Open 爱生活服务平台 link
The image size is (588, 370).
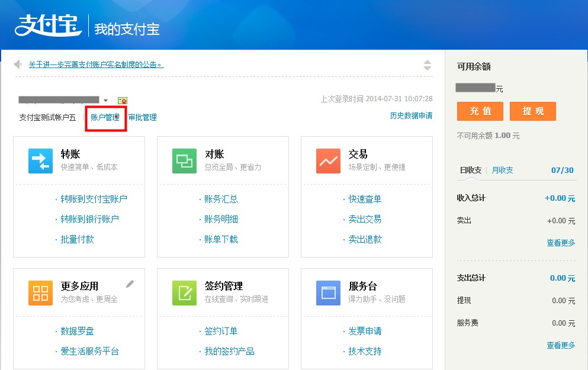(x=89, y=351)
